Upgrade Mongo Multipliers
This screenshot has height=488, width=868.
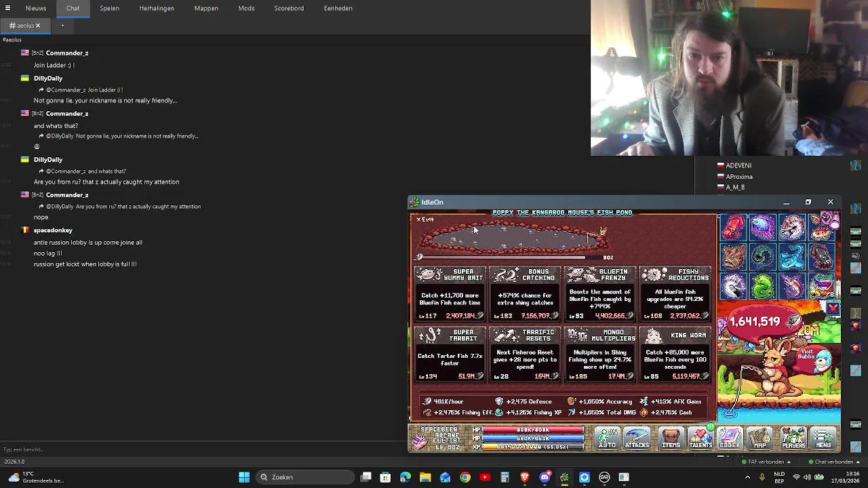click(x=600, y=354)
